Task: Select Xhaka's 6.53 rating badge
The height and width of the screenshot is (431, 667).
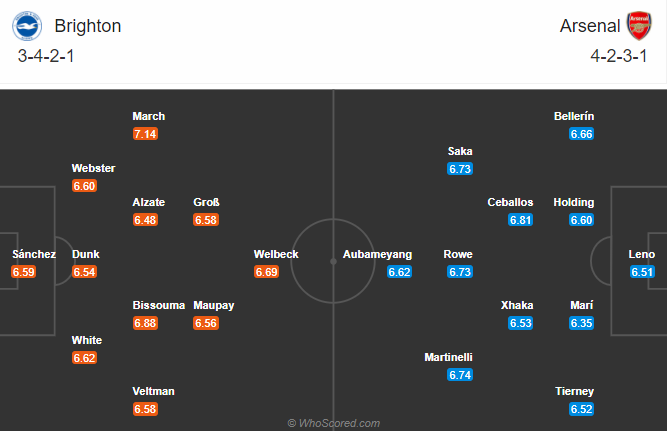Action: click(520, 323)
